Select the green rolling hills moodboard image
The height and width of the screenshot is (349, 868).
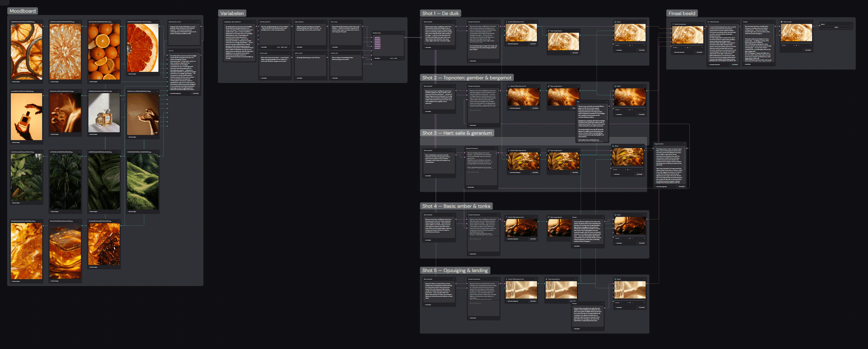coord(143,182)
